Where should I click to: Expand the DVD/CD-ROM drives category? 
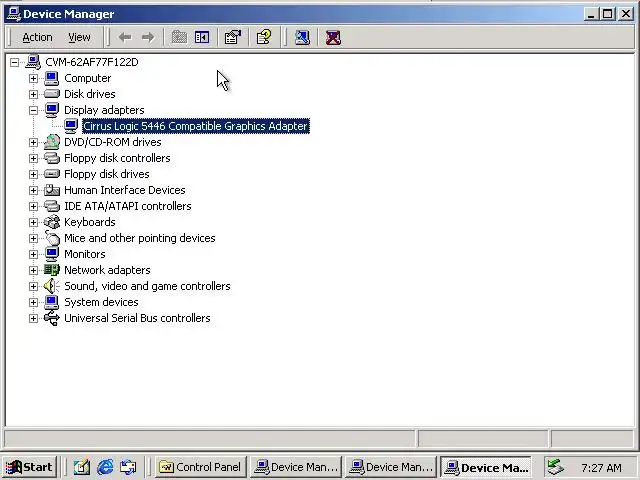[x=33, y=142]
